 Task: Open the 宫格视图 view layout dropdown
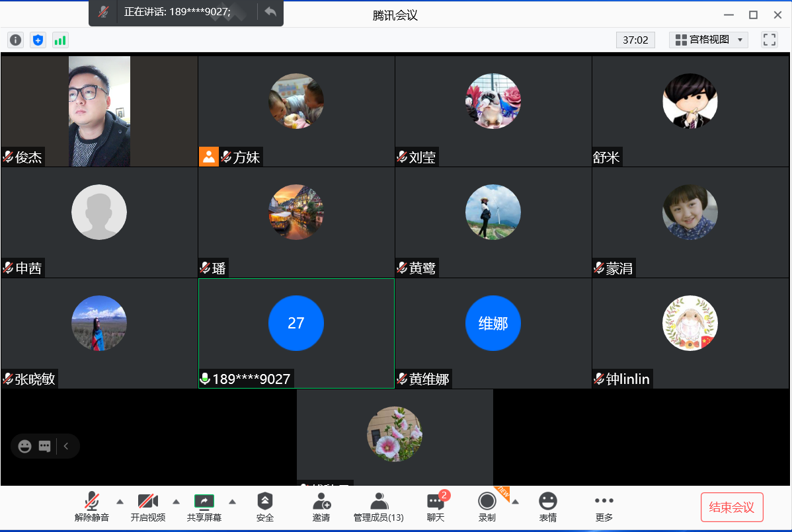point(708,40)
